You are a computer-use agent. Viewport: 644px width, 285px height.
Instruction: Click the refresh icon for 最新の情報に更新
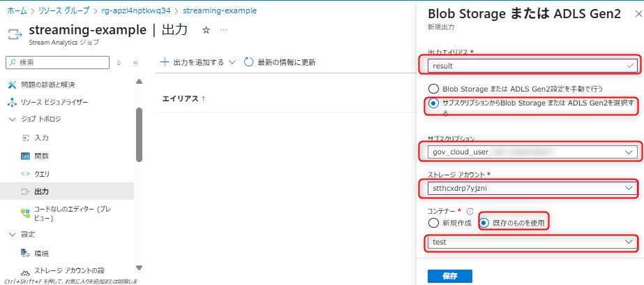tap(249, 62)
